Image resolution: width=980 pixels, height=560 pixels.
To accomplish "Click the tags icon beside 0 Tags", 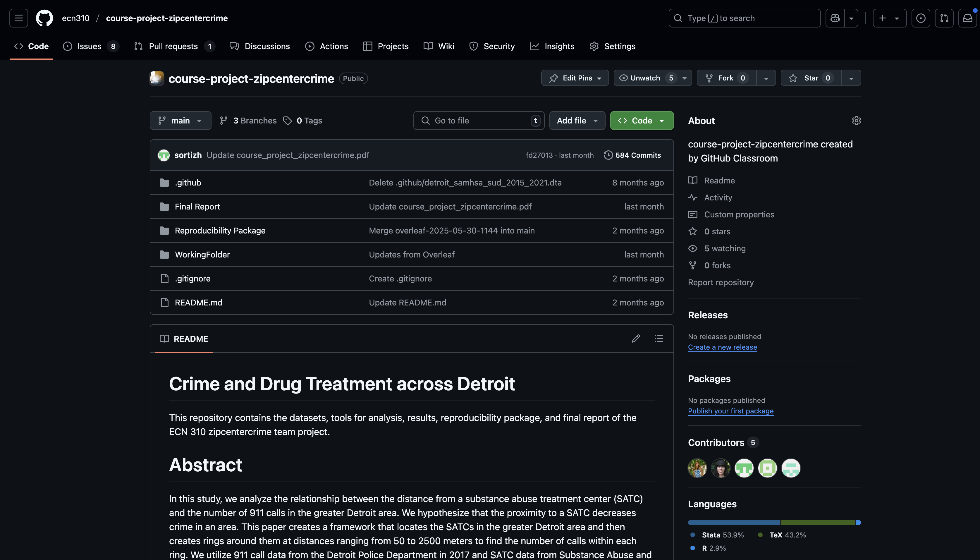I will coord(287,121).
